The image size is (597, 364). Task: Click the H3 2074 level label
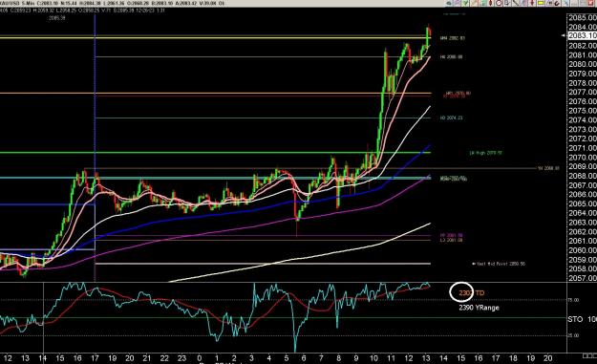(x=451, y=118)
